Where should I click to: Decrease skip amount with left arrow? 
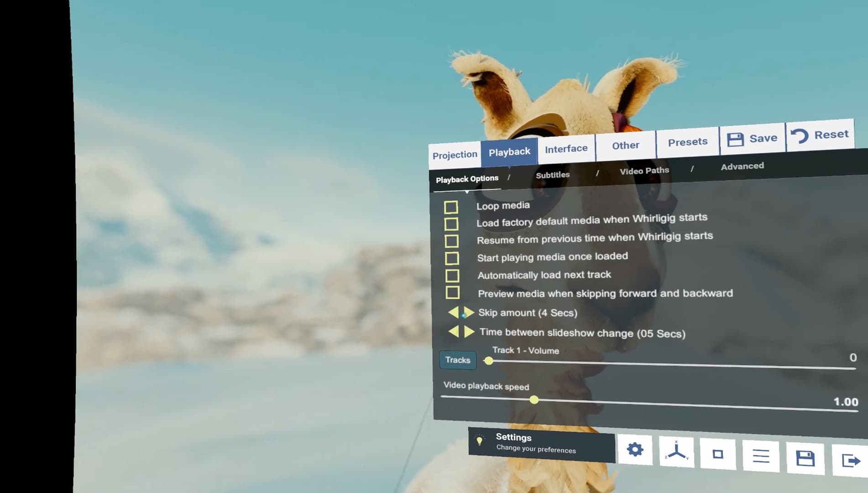pyautogui.click(x=453, y=312)
